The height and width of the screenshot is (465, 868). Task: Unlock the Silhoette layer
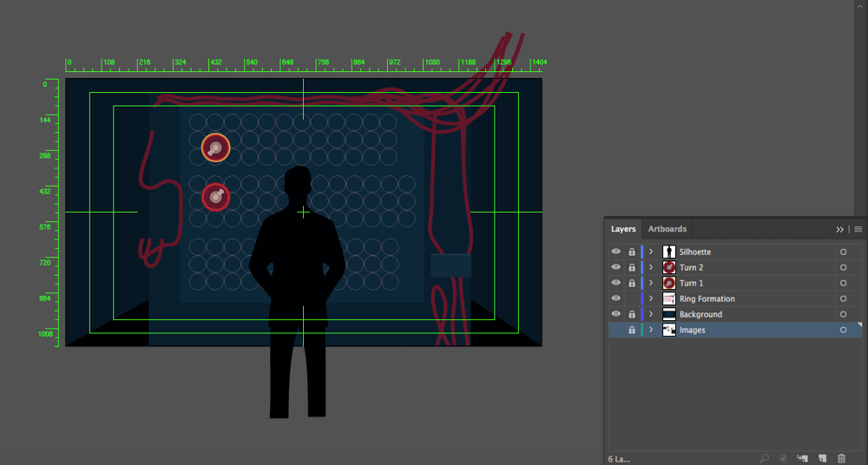point(632,252)
